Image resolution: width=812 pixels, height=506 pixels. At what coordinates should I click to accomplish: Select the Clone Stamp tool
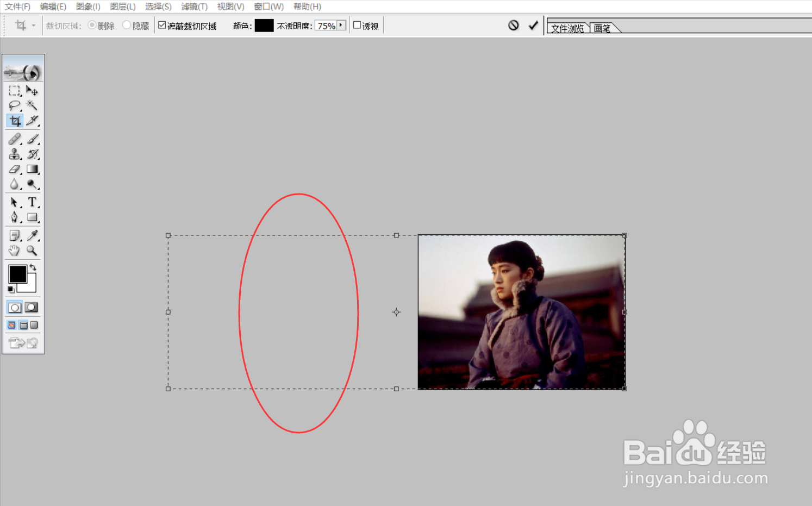coord(15,154)
